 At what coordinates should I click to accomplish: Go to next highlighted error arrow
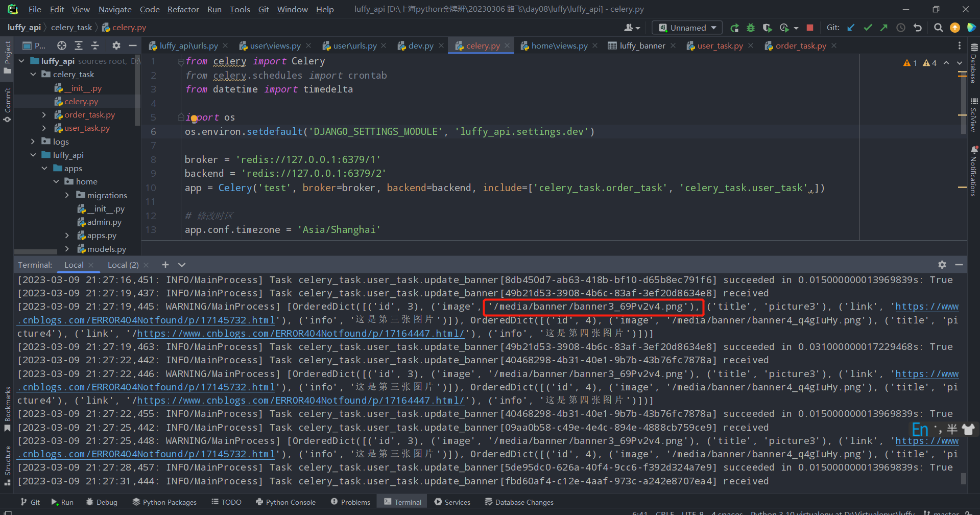click(x=959, y=63)
